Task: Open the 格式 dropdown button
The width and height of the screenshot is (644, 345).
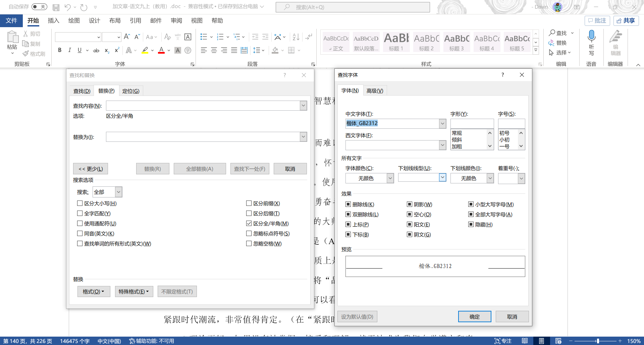Action: pos(94,292)
